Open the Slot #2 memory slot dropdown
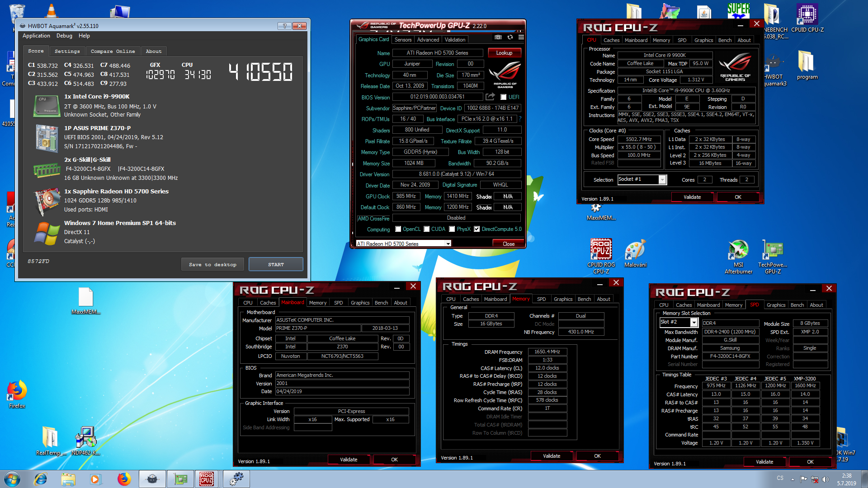This screenshot has width=868, height=488. point(679,322)
